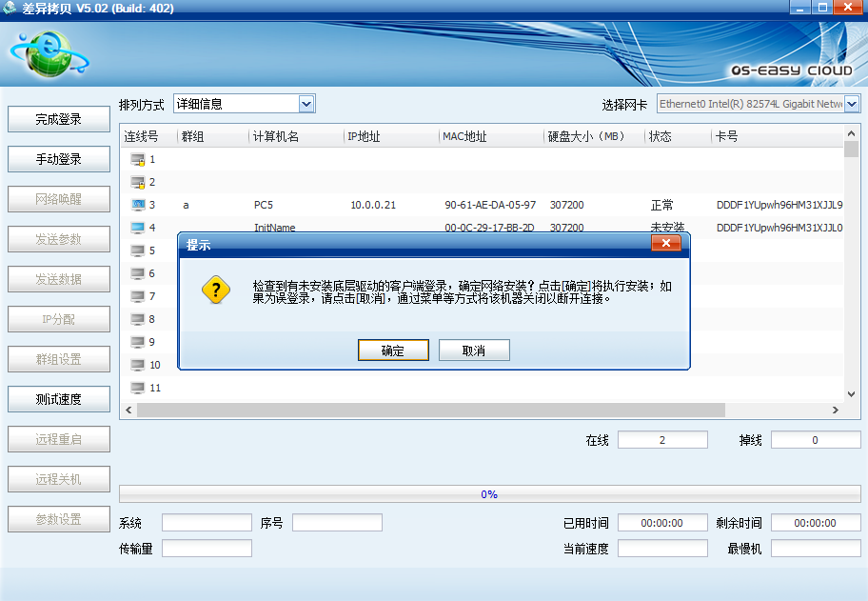The image size is (868, 601).
Task: Click 取消 button in the prompt dialog
Action: (474, 351)
